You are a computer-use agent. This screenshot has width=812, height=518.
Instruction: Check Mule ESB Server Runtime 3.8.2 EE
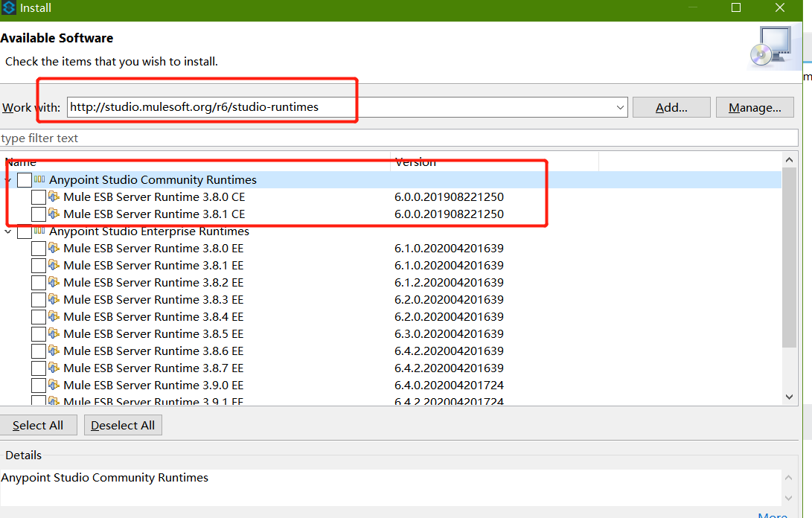(x=38, y=282)
